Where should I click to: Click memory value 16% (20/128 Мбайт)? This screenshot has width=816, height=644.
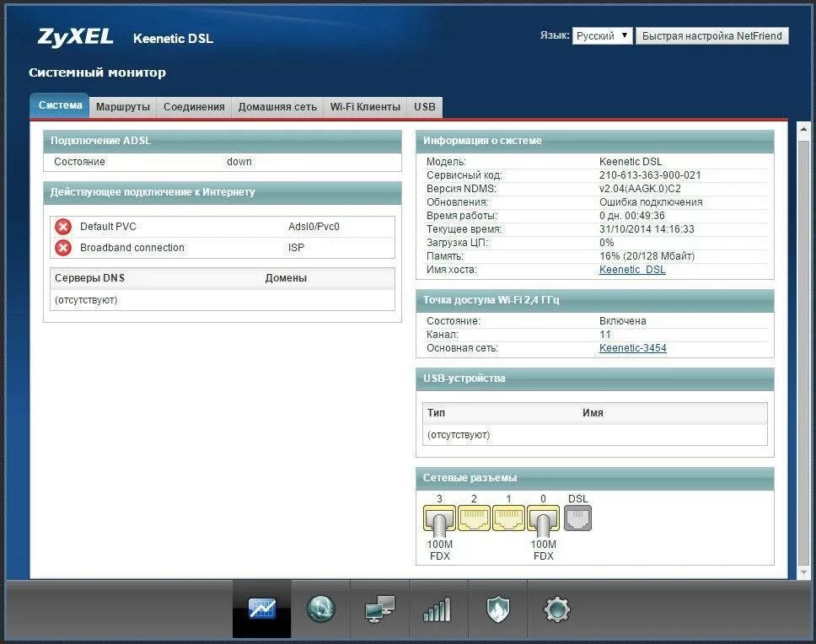pyautogui.click(x=647, y=256)
